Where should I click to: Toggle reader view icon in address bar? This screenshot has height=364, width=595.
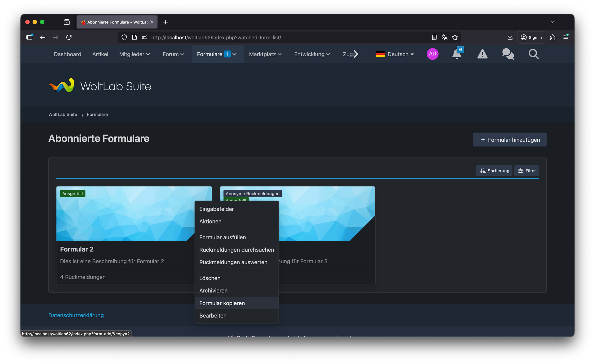[x=434, y=37]
